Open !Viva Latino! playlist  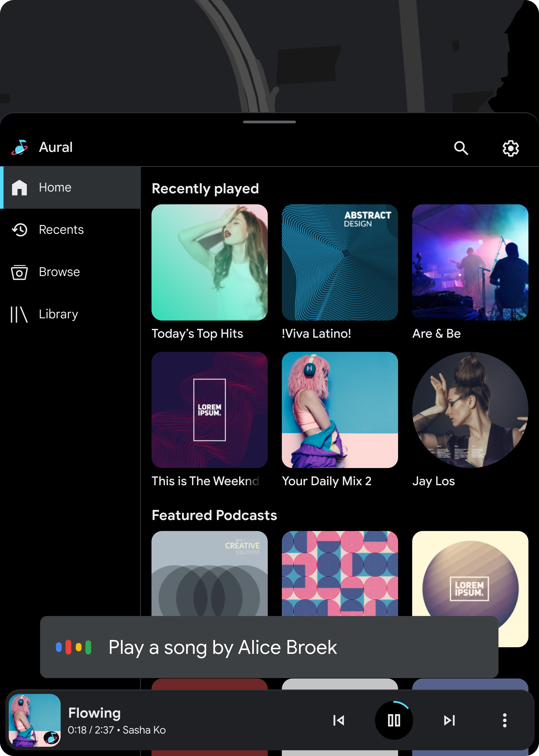tap(340, 262)
